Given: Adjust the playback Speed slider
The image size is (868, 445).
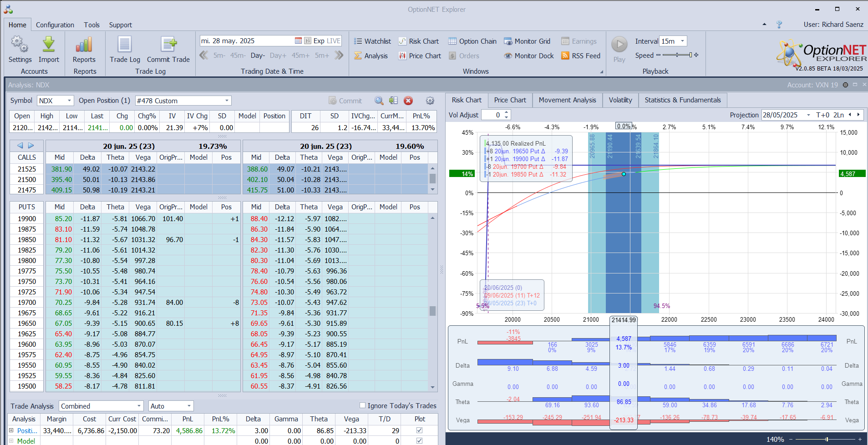Looking at the screenshot, I should click(677, 55).
